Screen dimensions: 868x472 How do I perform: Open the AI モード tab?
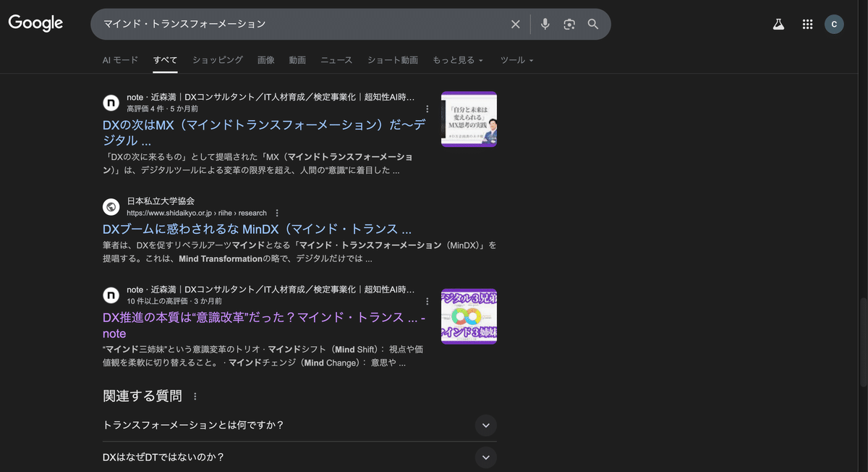(120, 60)
